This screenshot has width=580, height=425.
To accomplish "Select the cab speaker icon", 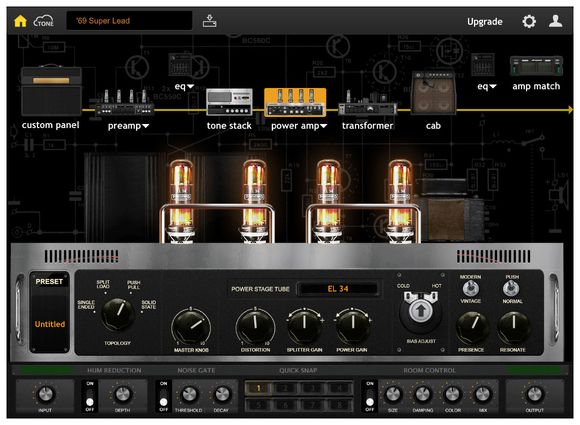I will coord(434,92).
